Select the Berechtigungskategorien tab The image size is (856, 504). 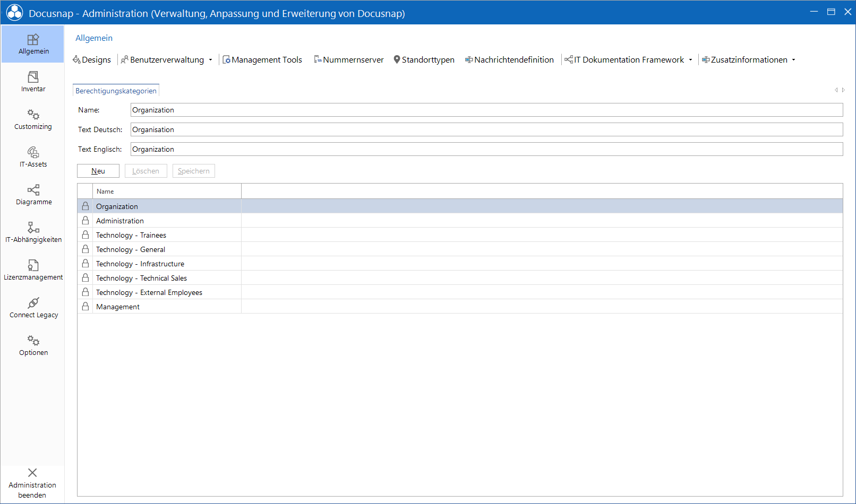(x=116, y=91)
